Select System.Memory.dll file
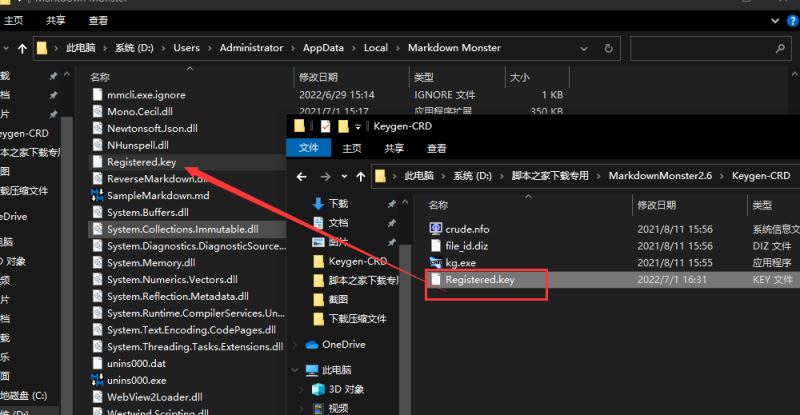The width and height of the screenshot is (800, 415). coord(151,263)
